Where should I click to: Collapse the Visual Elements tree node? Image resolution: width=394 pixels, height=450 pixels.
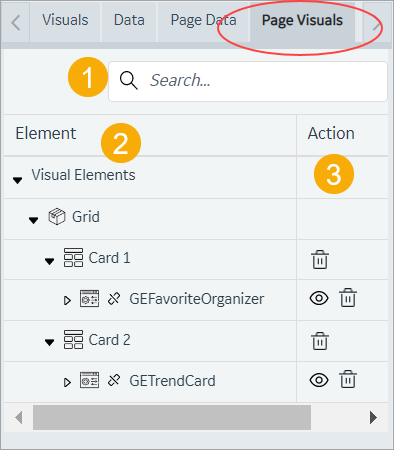pyautogui.click(x=17, y=180)
